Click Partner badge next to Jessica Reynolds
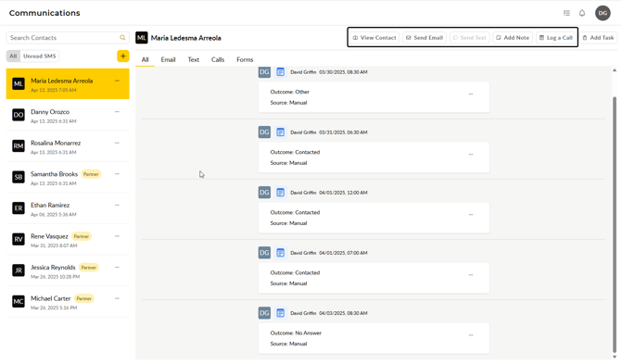621x364 pixels. 89,268
